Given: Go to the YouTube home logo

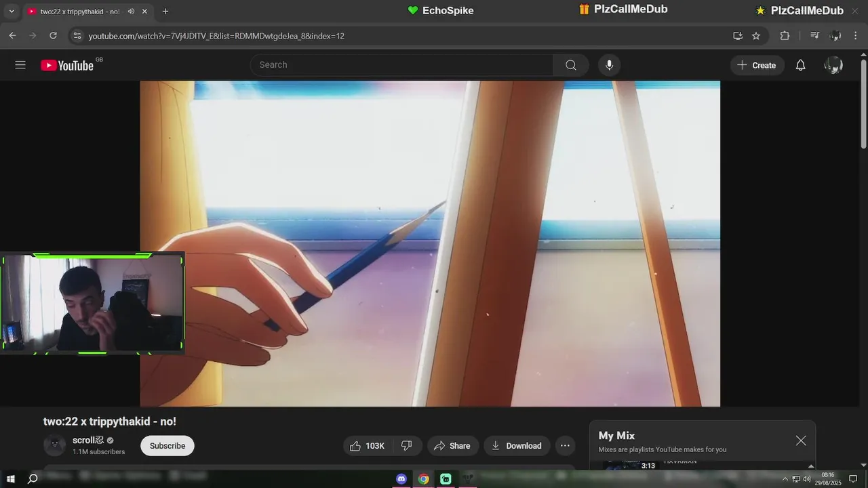Looking at the screenshot, I should (x=66, y=65).
